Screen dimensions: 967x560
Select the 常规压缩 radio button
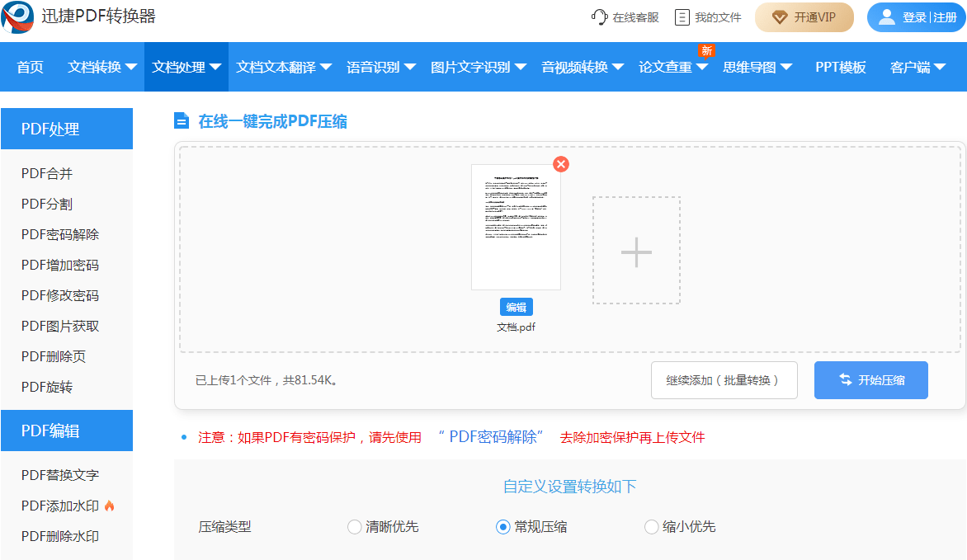[503, 526]
